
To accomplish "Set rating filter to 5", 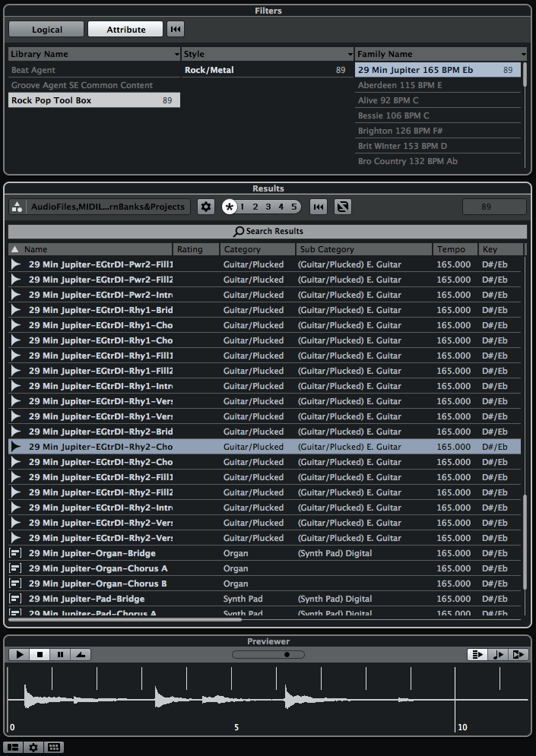I will pyautogui.click(x=293, y=207).
